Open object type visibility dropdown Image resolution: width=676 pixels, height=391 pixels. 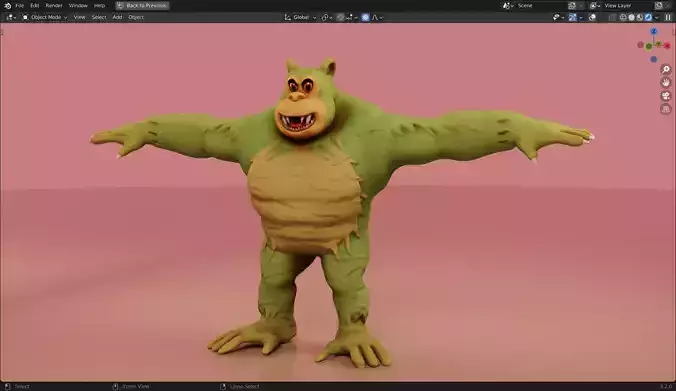558,17
